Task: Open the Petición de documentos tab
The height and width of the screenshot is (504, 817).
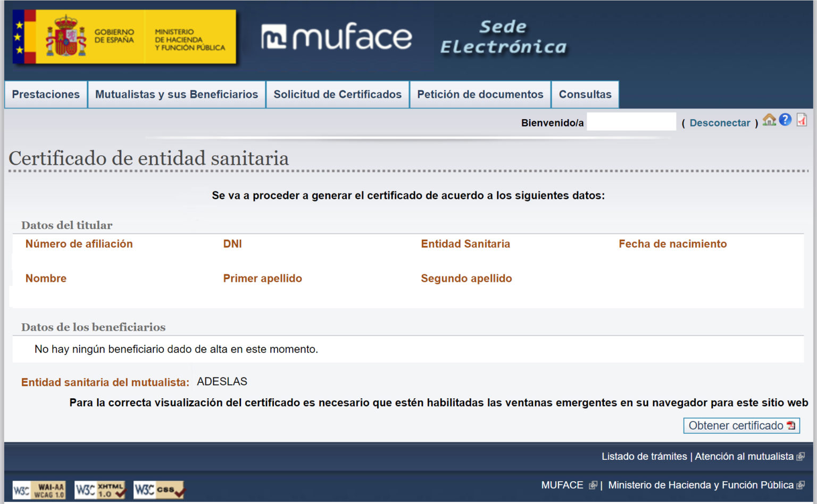Action: (x=480, y=94)
